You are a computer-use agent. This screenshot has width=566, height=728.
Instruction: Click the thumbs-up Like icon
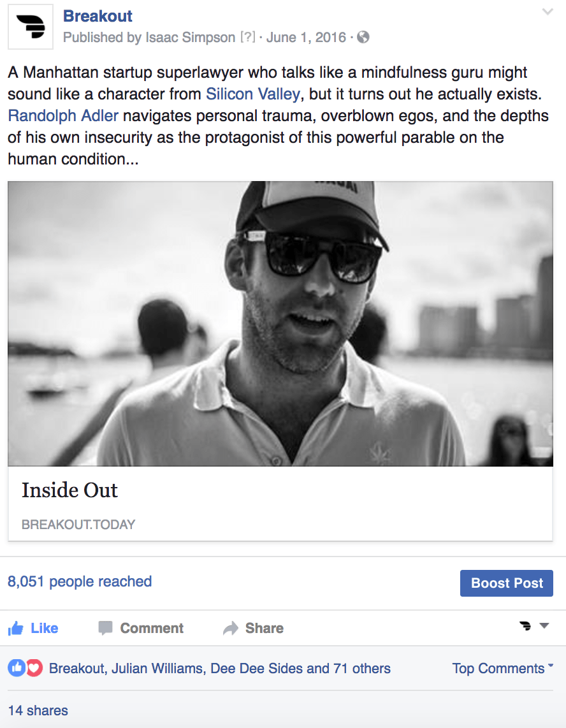click(x=15, y=628)
